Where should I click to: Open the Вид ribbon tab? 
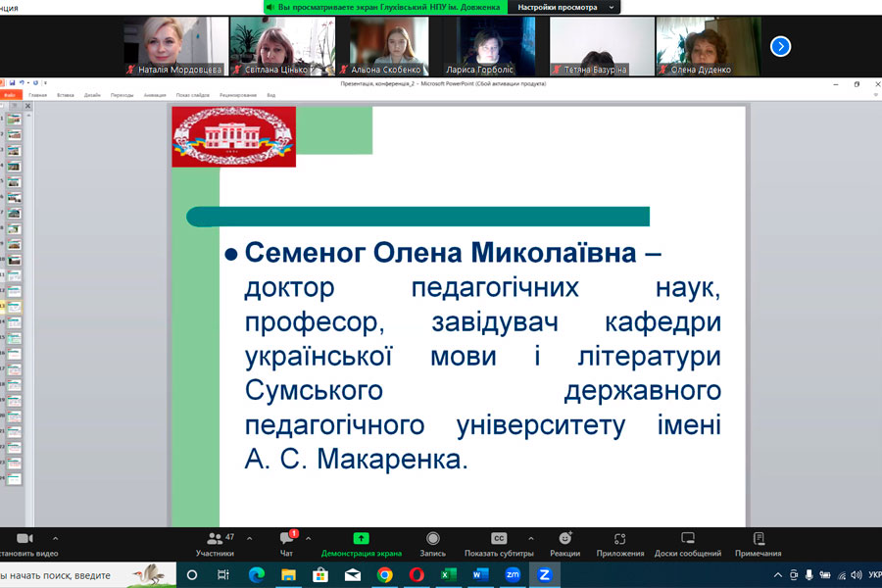pyautogui.click(x=271, y=95)
